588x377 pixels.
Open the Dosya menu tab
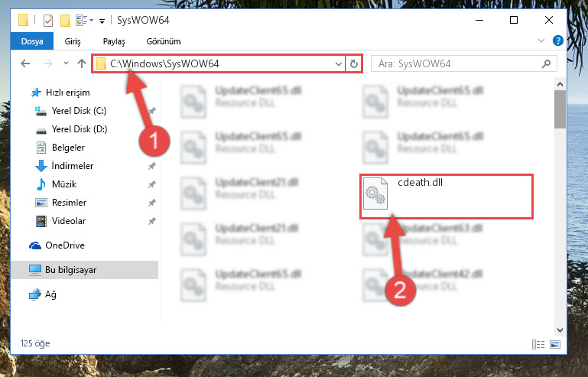[x=32, y=41]
